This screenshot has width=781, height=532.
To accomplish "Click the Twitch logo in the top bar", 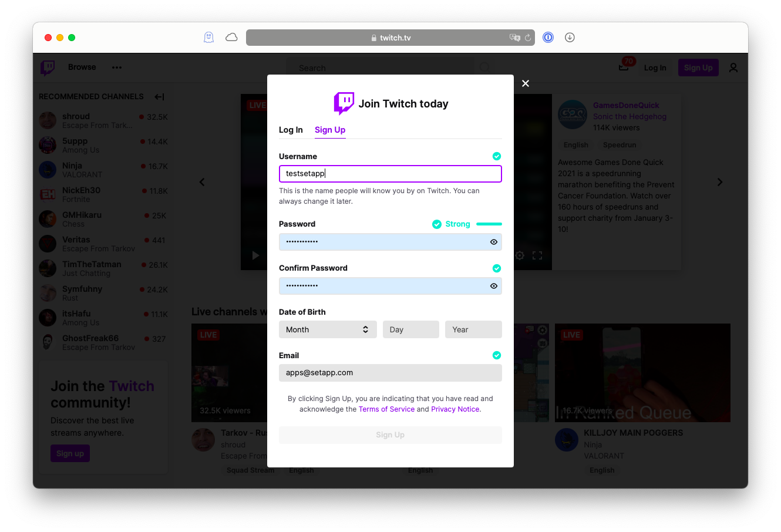I will (x=47, y=67).
